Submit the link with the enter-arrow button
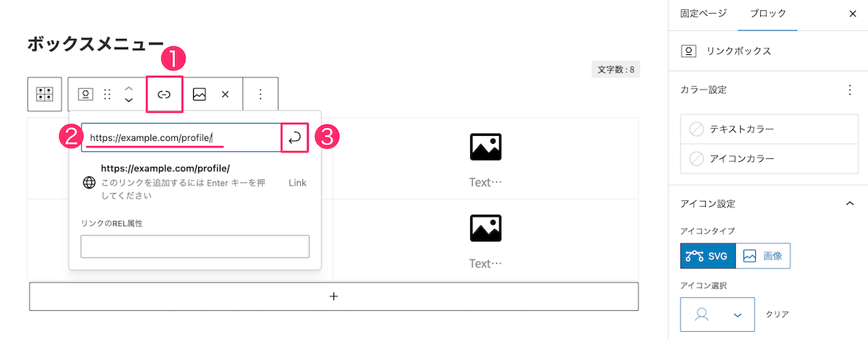Viewport: 868px width, 339px height. point(294,138)
